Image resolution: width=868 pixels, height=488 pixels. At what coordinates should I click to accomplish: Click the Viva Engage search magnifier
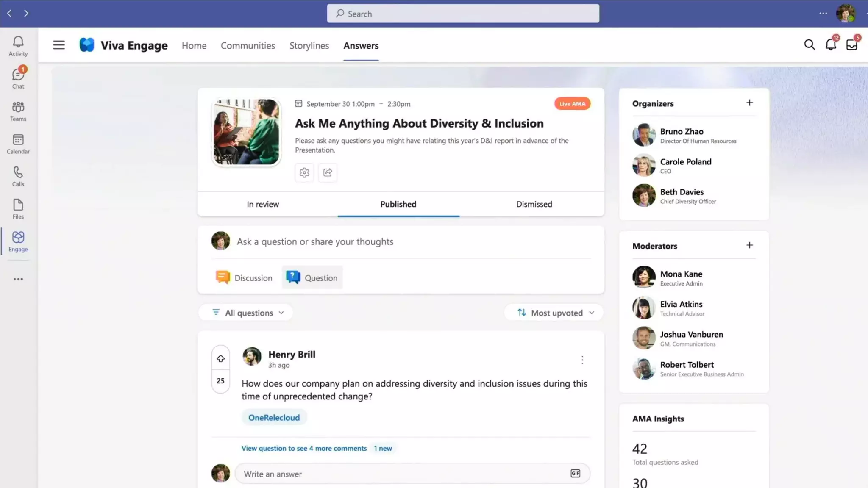pos(810,45)
